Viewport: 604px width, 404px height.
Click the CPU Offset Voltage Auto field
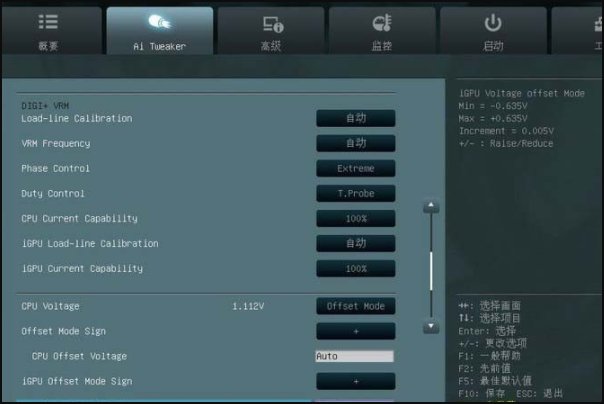[x=354, y=356]
